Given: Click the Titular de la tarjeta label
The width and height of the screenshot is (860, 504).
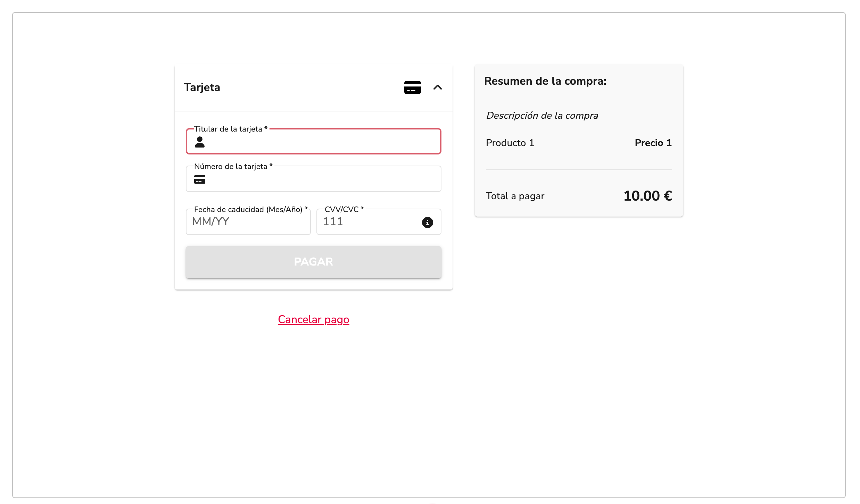Looking at the screenshot, I should (x=231, y=129).
